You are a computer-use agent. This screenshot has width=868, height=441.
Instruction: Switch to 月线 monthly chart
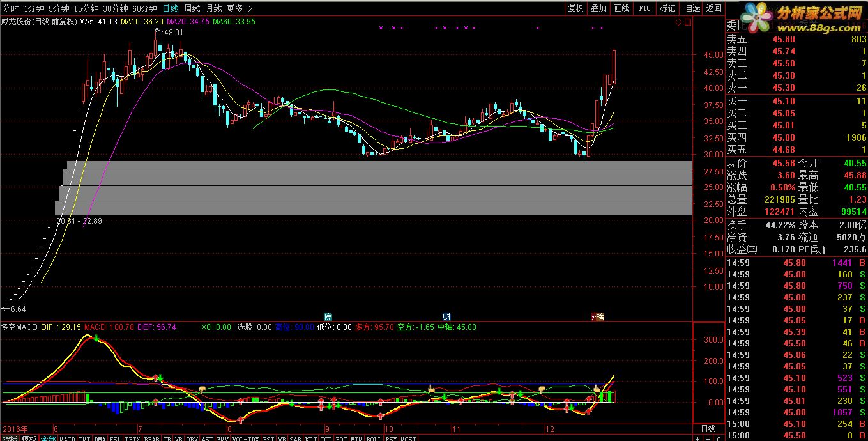pyautogui.click(x=213, y=8)
